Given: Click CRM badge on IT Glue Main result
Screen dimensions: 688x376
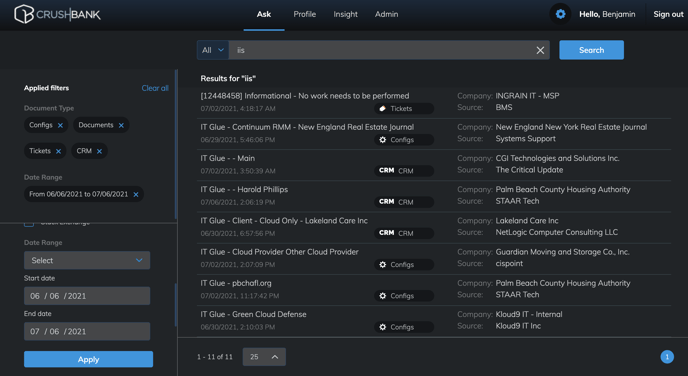Looking at the screenshot, I should 386,171.
